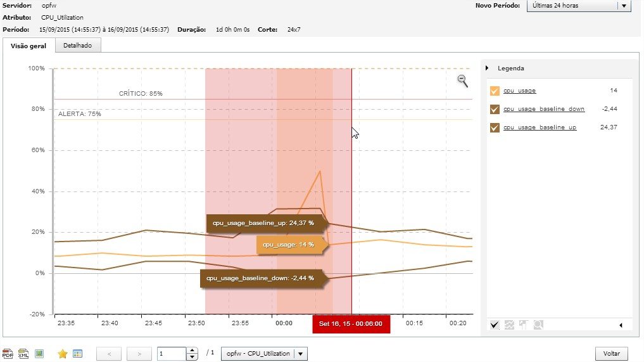
Task: Click the Voltar button
Action: tap(611, 354)
